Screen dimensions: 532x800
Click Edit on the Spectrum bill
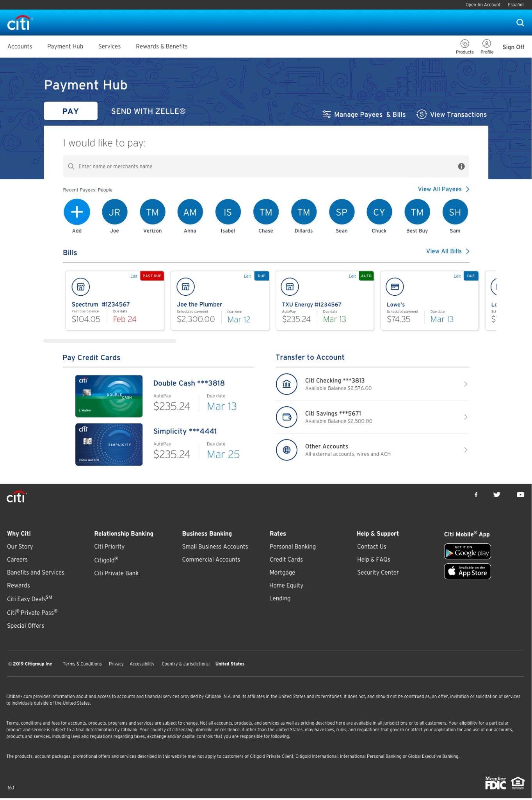pos(133,276)
